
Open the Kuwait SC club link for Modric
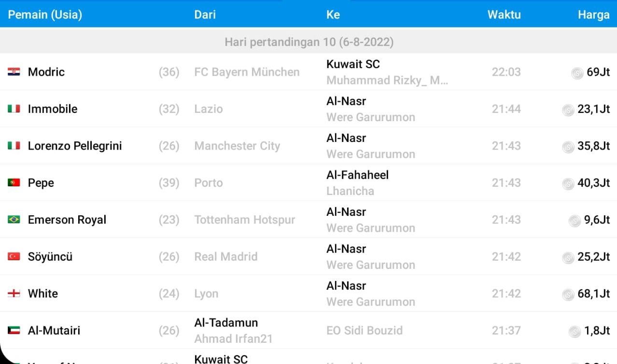point(353,64)
